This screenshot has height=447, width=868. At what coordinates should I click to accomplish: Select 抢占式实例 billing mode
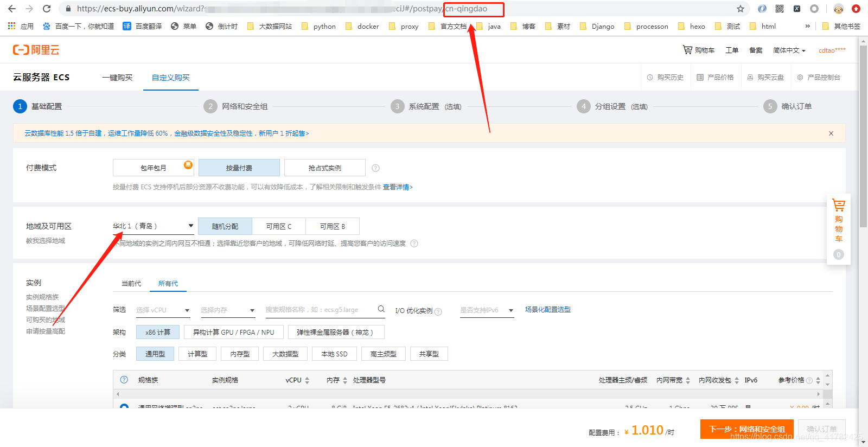(x=325, y=168)
